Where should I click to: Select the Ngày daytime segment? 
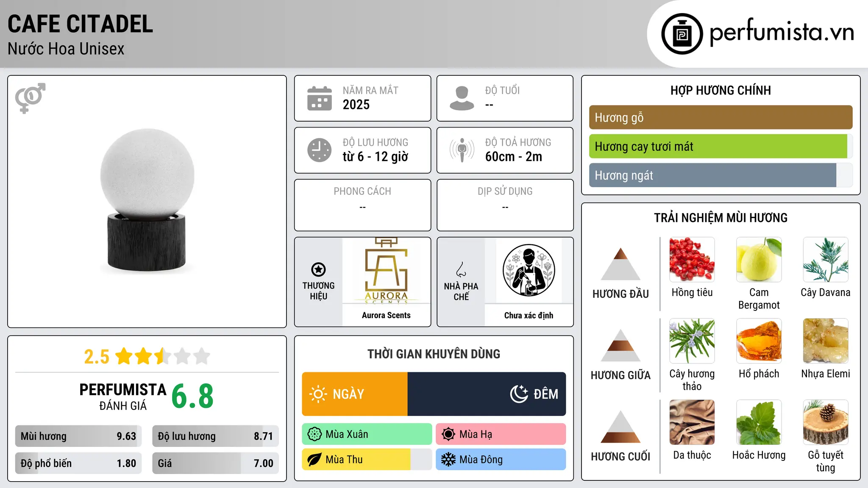355,394
